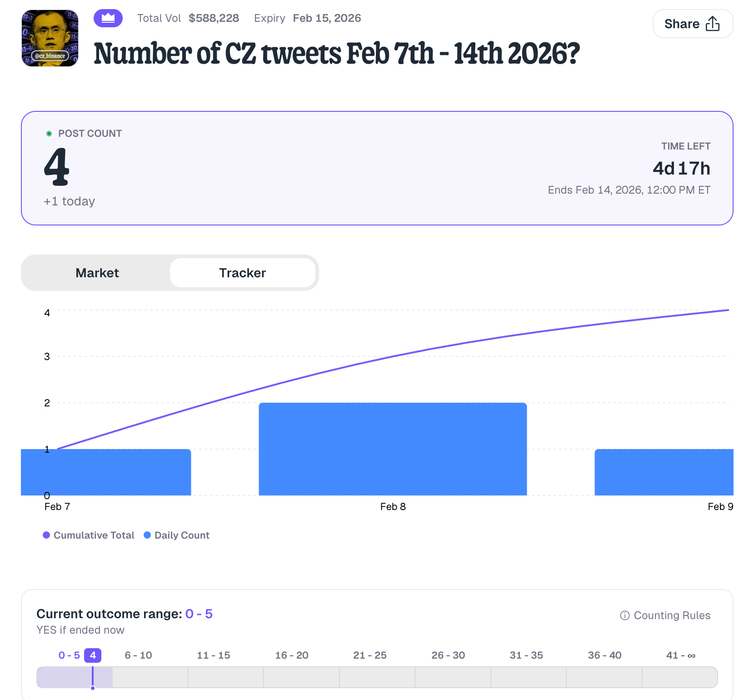The image size is (749, 700).
Task: Switch to the Market tab
Action: click(x=97, y=273)
